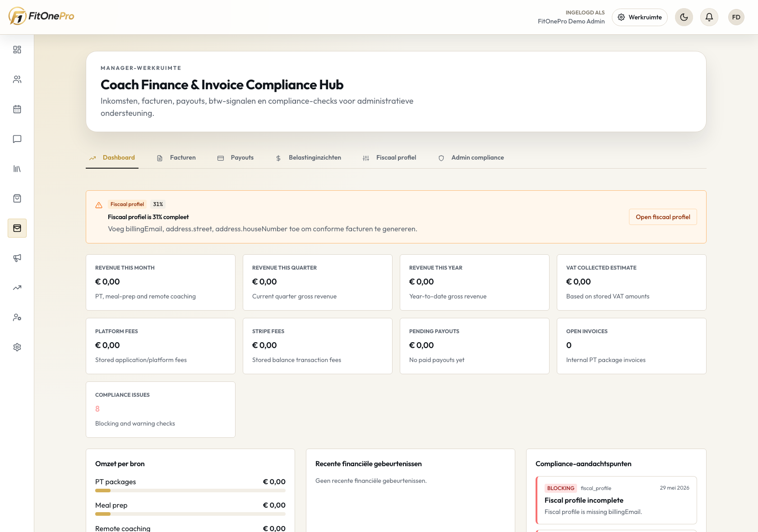Click the 29 mei 2026 date

coord(675,488)
